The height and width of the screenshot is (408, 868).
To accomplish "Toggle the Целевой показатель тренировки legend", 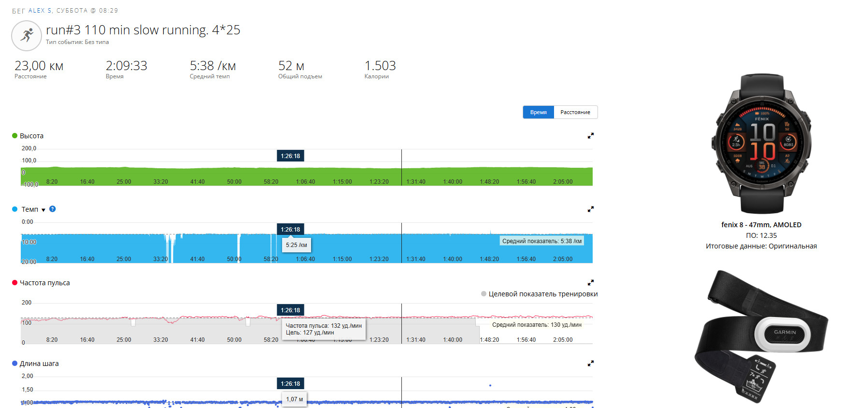I will 539,294.
